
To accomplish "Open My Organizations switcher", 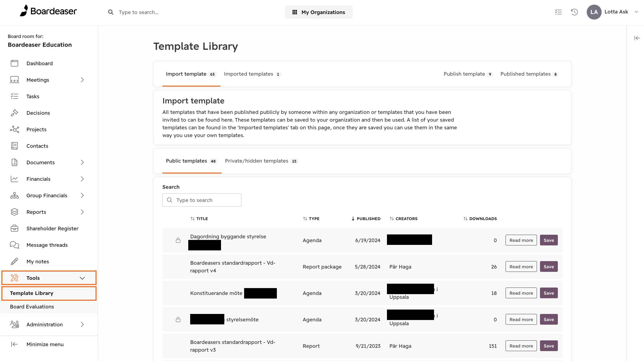I will pyautogui.click(x=319, y=12).
